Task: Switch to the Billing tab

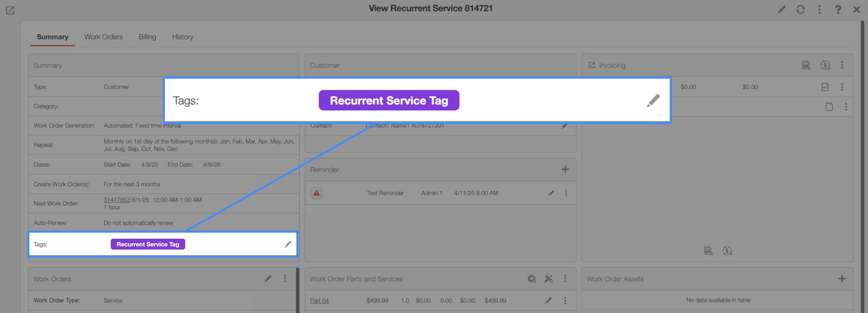Action: [x=147, y=37]
